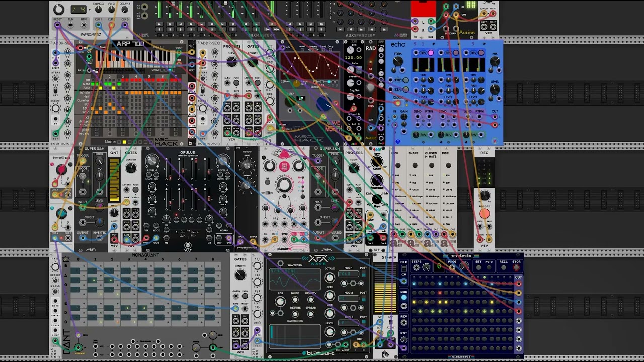
Task: Click the trigSeq8x CLK jack
Action: click(x=404, y=281)
